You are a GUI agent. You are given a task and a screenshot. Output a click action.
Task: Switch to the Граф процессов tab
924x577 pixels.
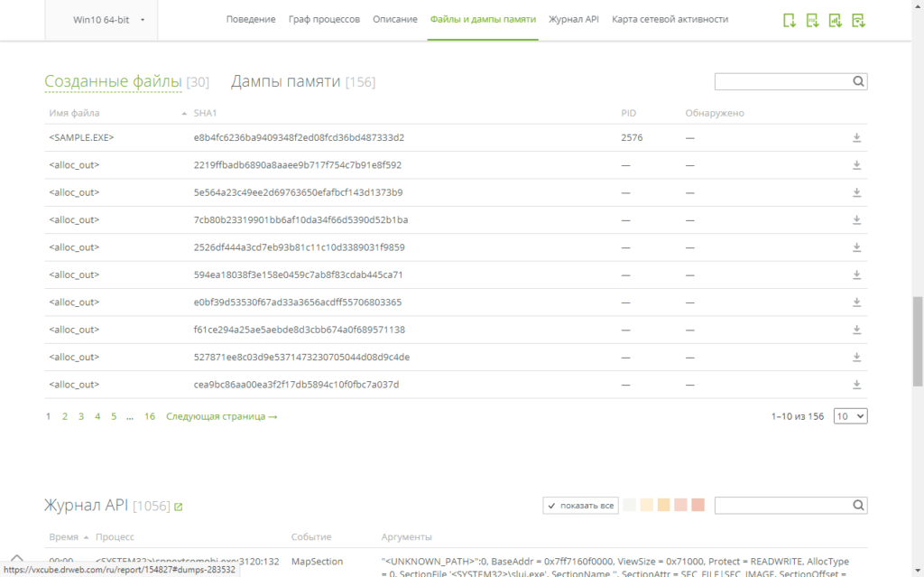[x=324, y=19]
